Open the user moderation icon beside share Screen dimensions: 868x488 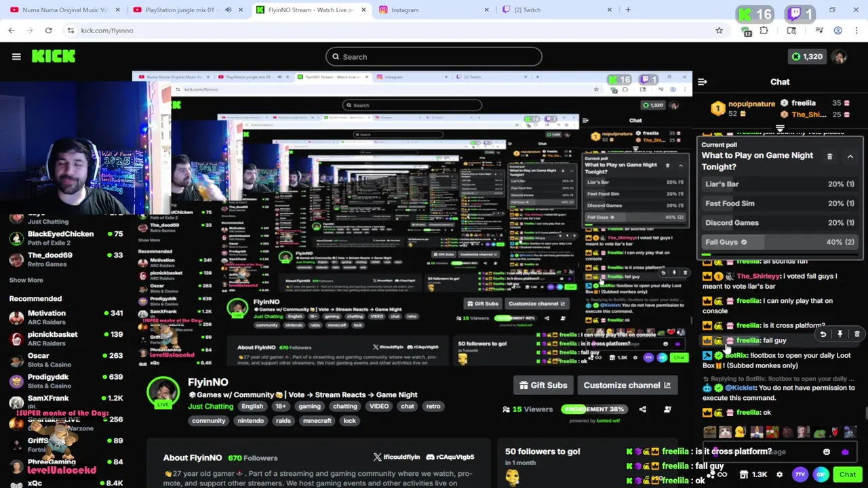tap(667, 409)
